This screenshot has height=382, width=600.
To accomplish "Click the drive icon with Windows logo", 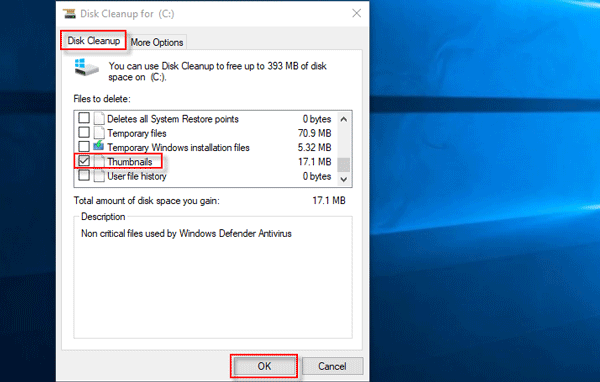I will [x=86, y=67].
